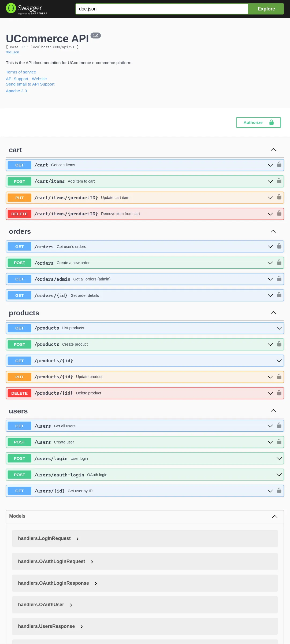290x644 pixels.
Task: Click lock icon on DELETE /cart/items/{productID}
Action: pos(279,213)
